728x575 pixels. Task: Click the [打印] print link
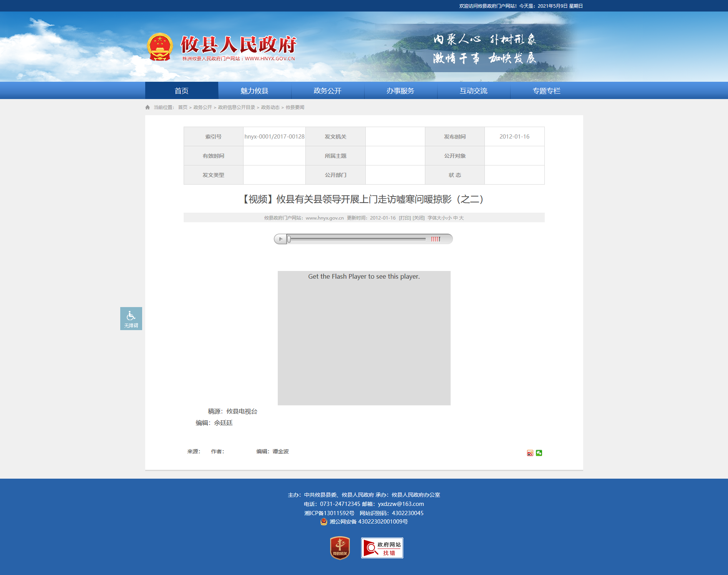405,218
